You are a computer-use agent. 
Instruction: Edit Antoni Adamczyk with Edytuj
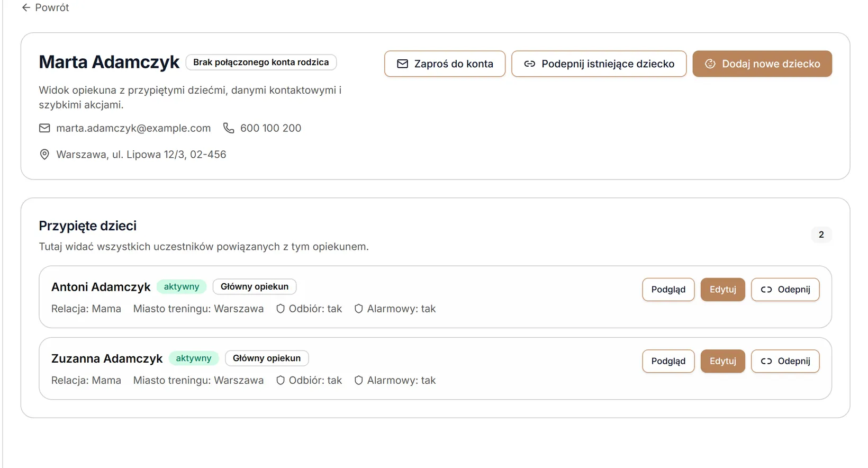tap(723, 290)
